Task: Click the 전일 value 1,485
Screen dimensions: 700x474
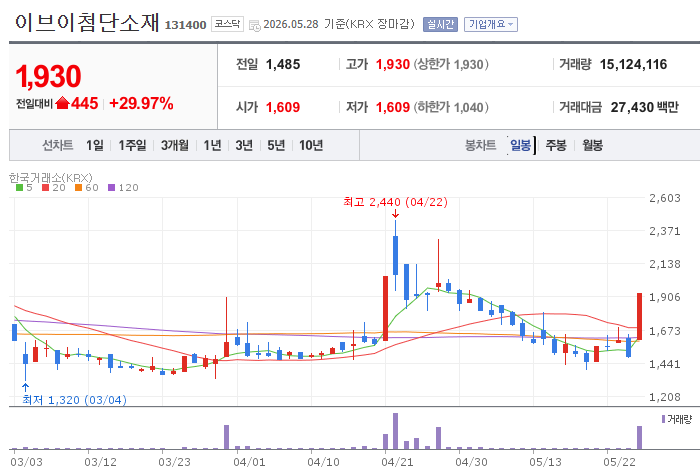Action: pyautogui.click(x=283, y=64)
